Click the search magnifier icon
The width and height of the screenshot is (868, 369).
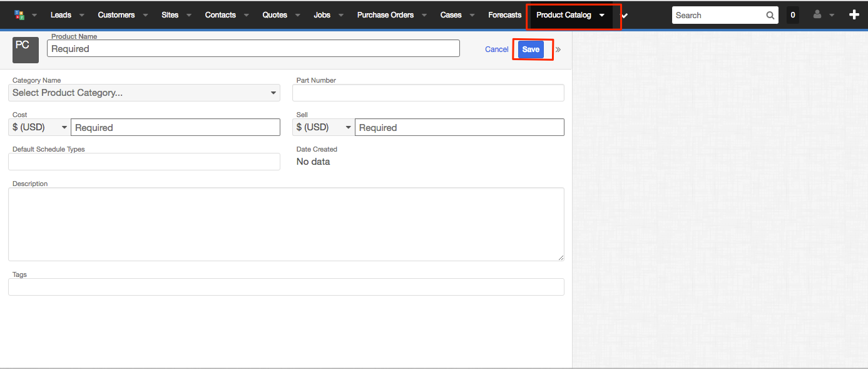pyautogui.click(x=770, y=15)
